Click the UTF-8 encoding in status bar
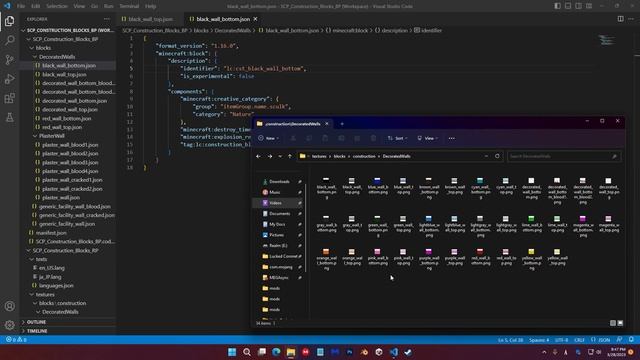640x360 pixels. 561,340
